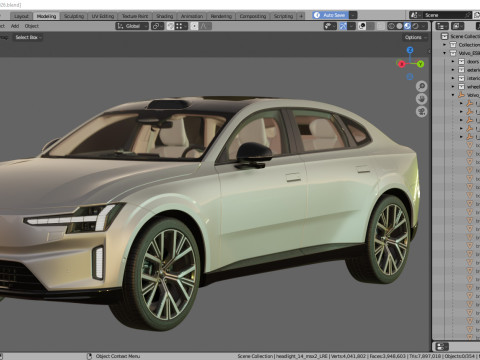Switch to the Layout workspace tab
480x360 pixels.
coord(21,16)
